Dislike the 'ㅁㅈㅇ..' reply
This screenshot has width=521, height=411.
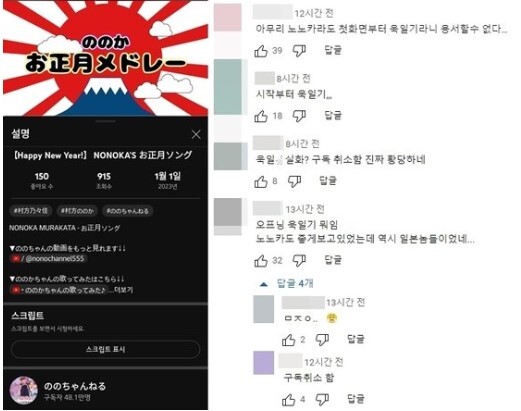[x=322, y=340]
